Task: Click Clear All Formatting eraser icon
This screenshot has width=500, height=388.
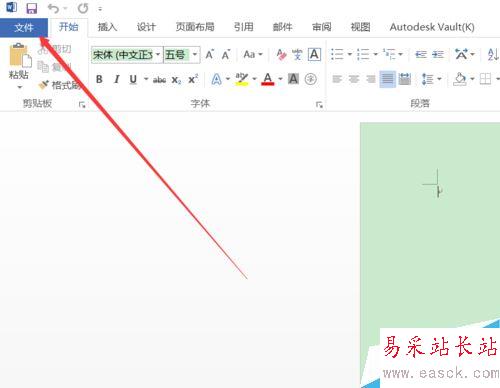Action: coord(281,54)
